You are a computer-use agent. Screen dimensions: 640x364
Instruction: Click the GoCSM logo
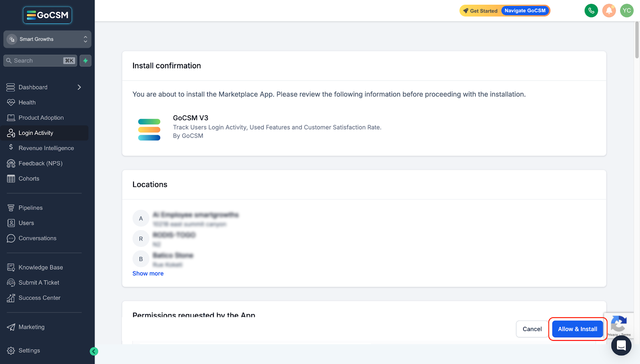(x=47, y=15)
